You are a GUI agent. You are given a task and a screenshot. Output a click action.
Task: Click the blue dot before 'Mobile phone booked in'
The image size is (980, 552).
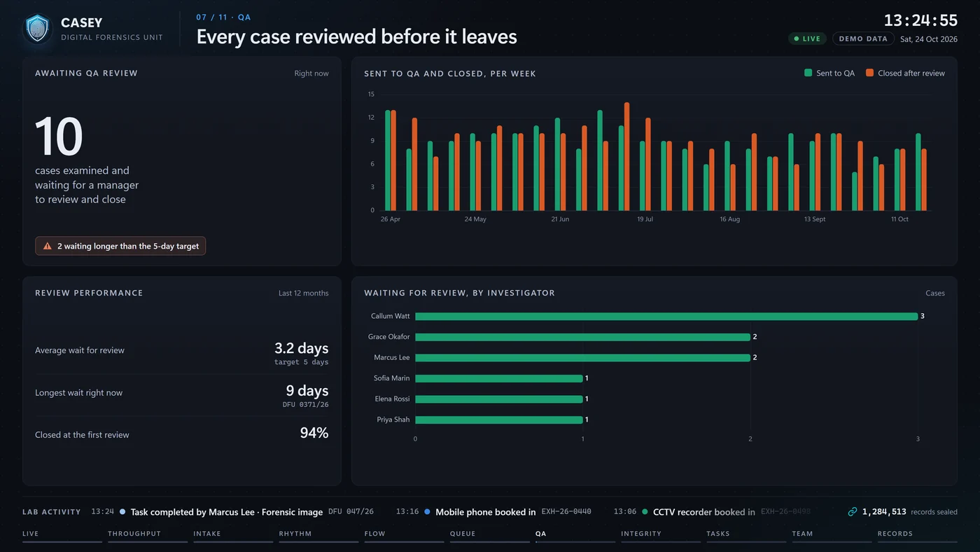[x=427, y=512]
